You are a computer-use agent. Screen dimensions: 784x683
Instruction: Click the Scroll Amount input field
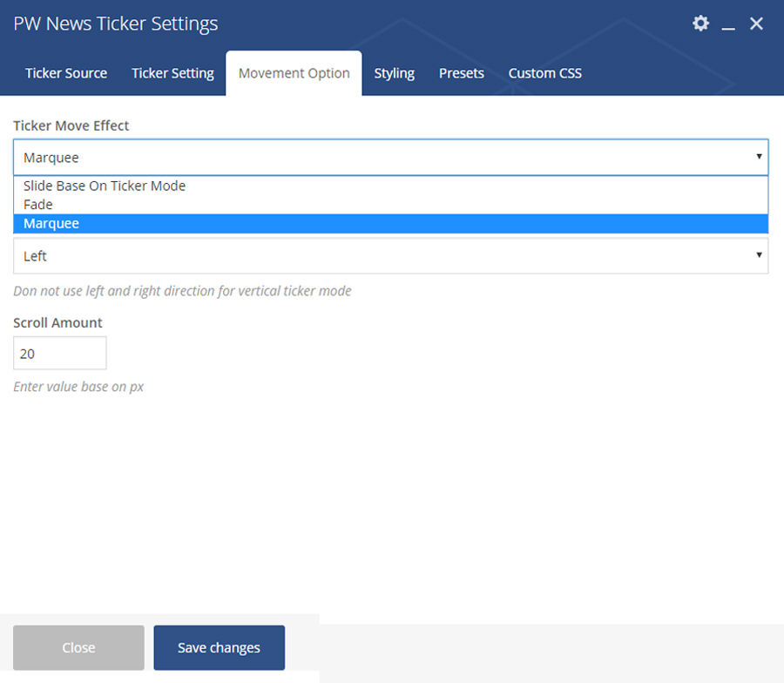click(x=59, y=354)
